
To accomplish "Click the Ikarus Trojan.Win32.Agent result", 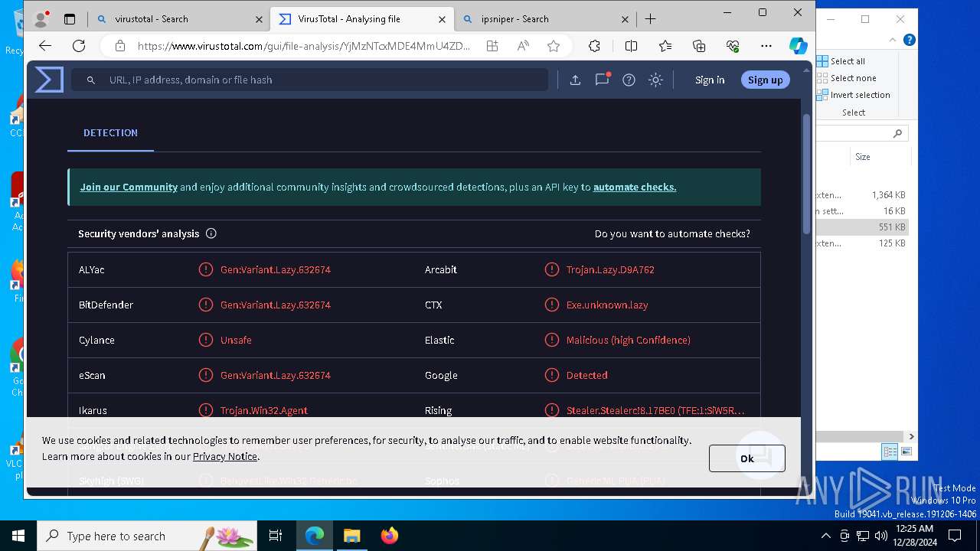I will pos(264,410).
